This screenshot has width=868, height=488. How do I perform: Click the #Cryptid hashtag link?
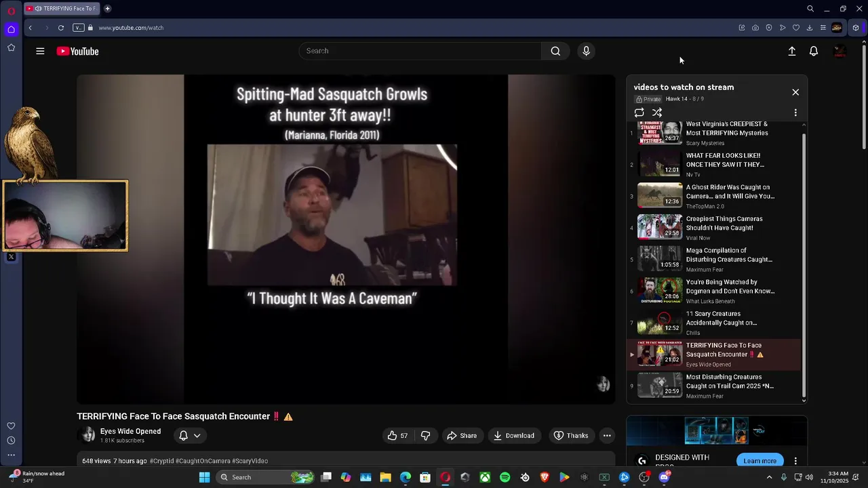coord(161,461)
